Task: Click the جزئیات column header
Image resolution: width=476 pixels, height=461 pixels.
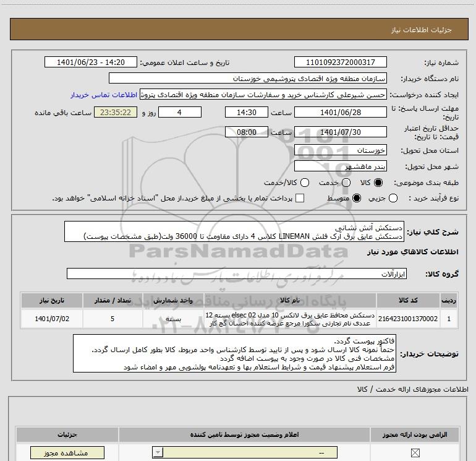Action: pos(67,435)
